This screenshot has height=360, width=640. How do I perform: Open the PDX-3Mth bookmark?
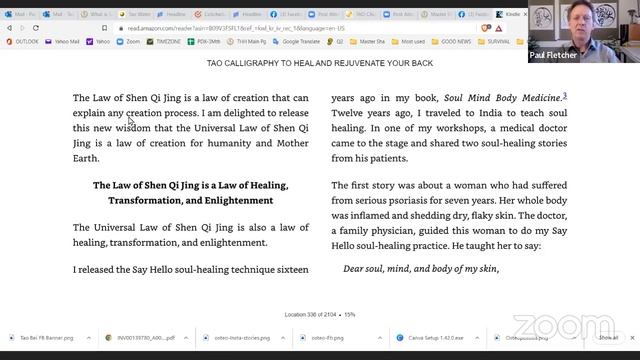(204, 42)
